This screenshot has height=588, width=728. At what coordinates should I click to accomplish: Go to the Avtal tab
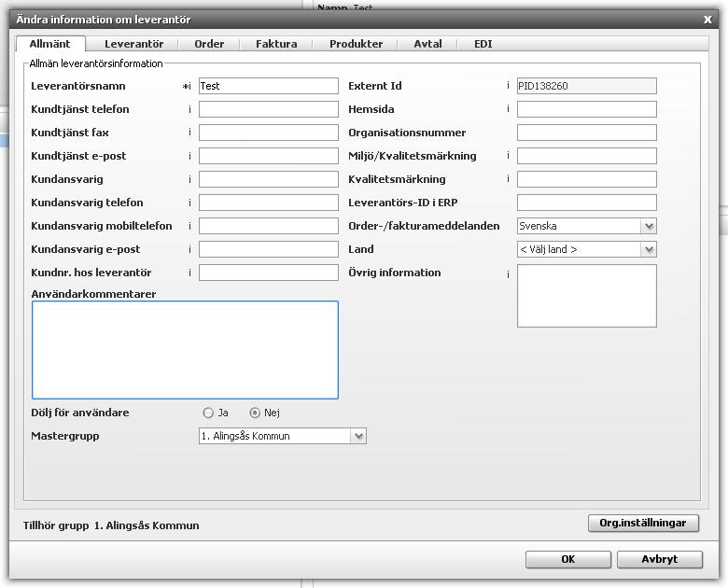tap(427, 44)
